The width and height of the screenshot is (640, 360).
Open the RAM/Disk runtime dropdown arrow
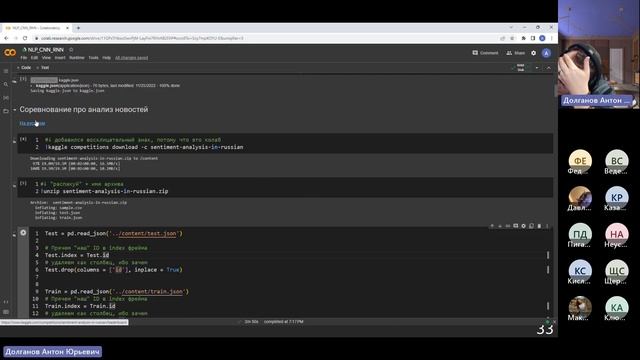click(537, 68)
